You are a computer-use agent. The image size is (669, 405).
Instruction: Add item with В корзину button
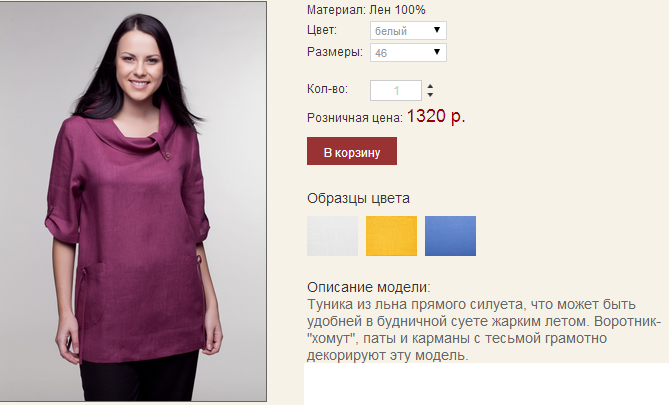pyautogui.click(x=352, y=151)
